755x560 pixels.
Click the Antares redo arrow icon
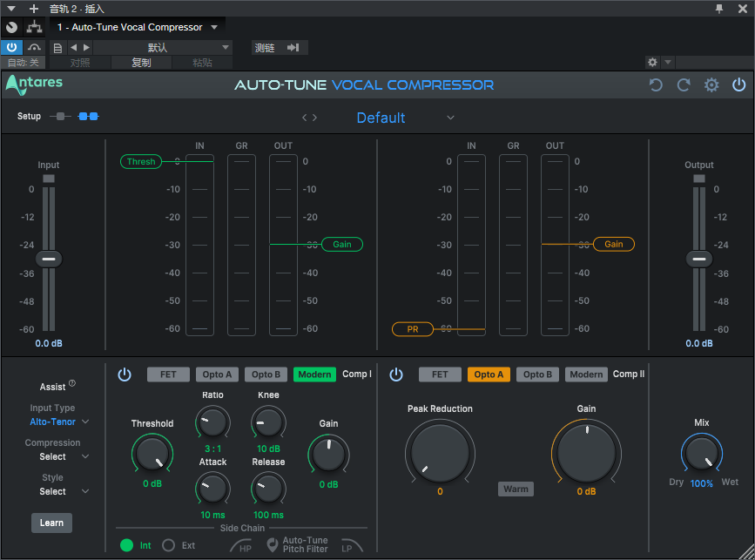tap(684, 85)
